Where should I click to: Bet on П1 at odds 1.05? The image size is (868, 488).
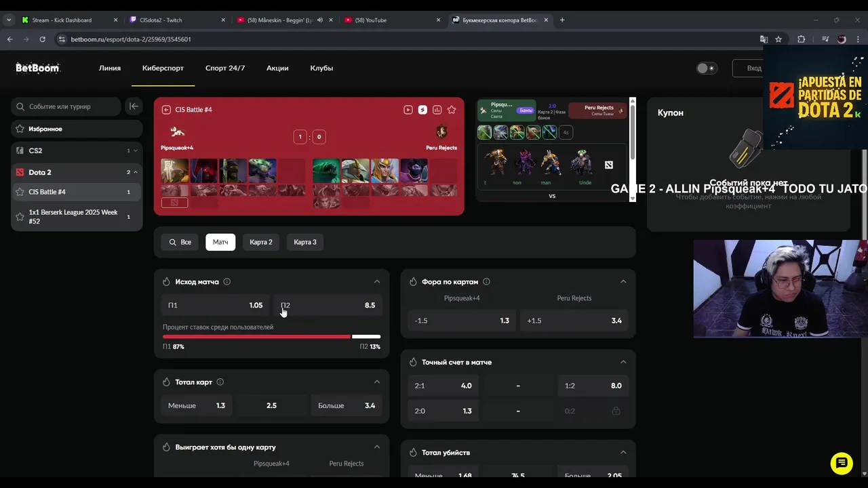click(216, 305)
